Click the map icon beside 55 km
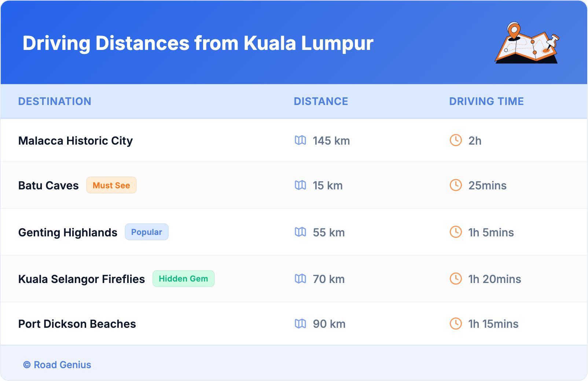588x381 pixels. tap(300, 232)
